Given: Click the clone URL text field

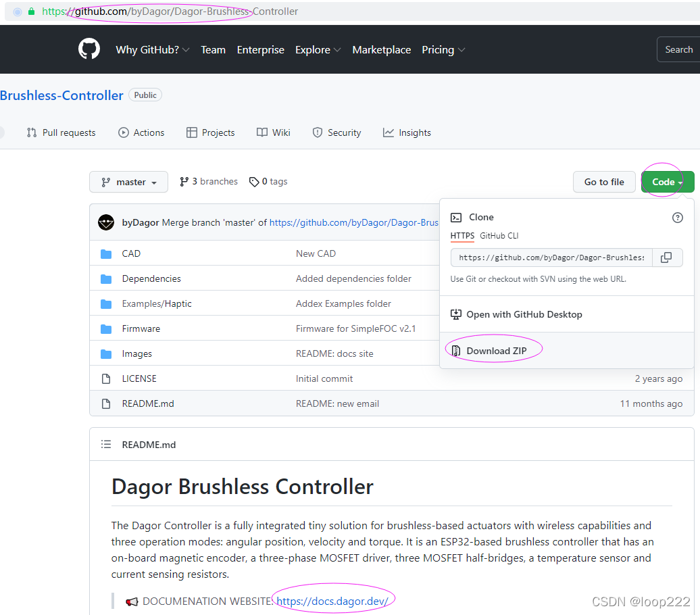Looking at the screenshot, I should pos(551,257).
